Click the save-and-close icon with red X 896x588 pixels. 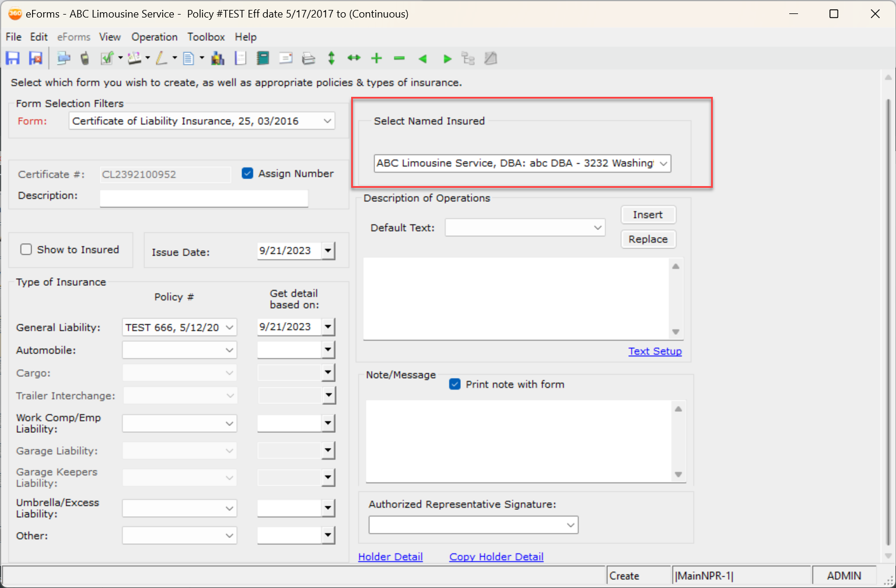coord(36,58)
